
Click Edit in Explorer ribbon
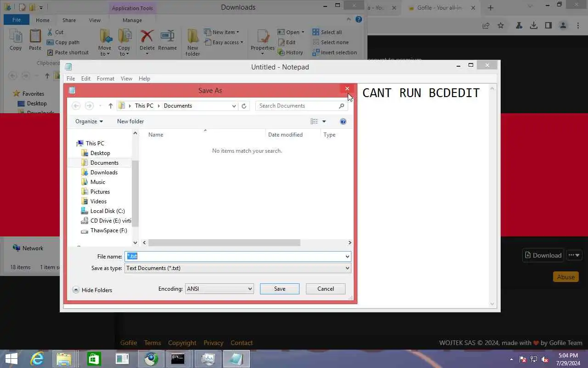[287, 42]
